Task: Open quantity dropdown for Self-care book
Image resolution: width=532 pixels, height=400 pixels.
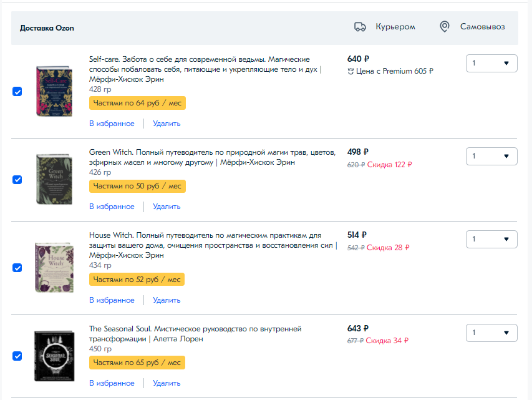Action: click(x=491, y=63)
